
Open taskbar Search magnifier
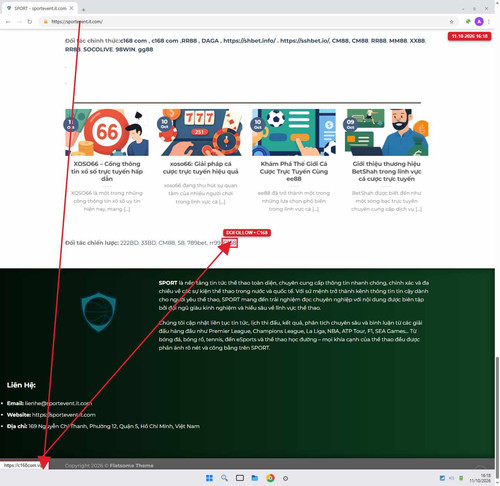point(224,478)
